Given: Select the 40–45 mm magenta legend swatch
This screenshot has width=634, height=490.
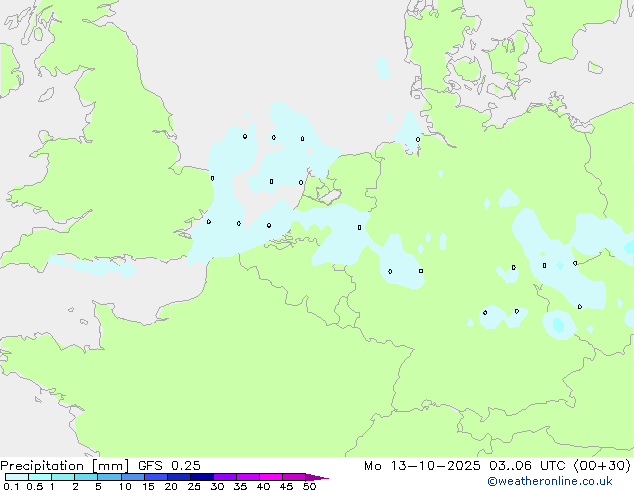Looking at the screenshot, I should point(271,477).
